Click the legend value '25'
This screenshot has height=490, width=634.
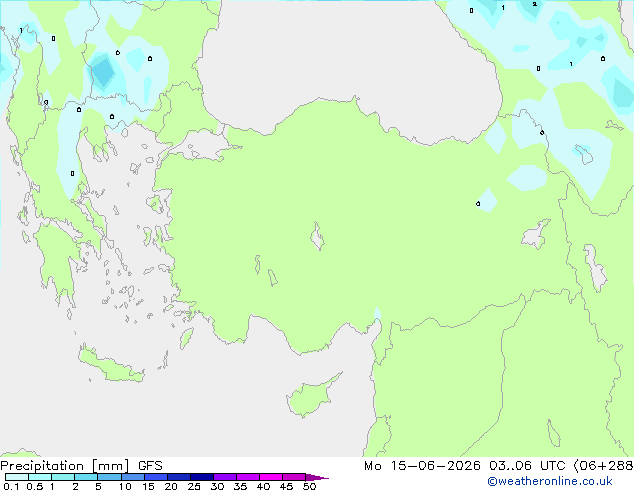[x=194, y=486]
